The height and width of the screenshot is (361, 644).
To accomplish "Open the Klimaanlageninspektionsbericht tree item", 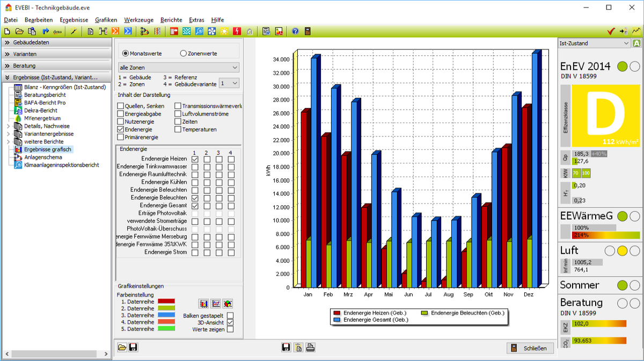I will tap(62, 165).
